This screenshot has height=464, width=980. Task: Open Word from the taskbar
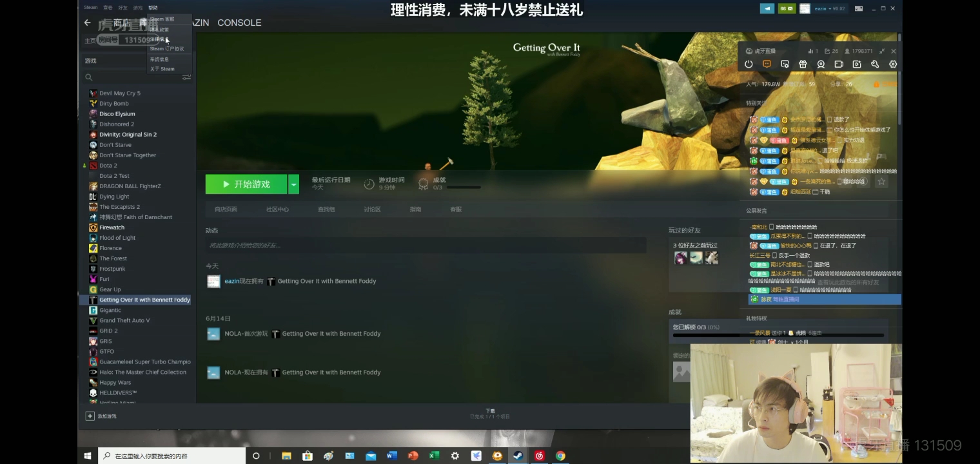pos(391,456)
